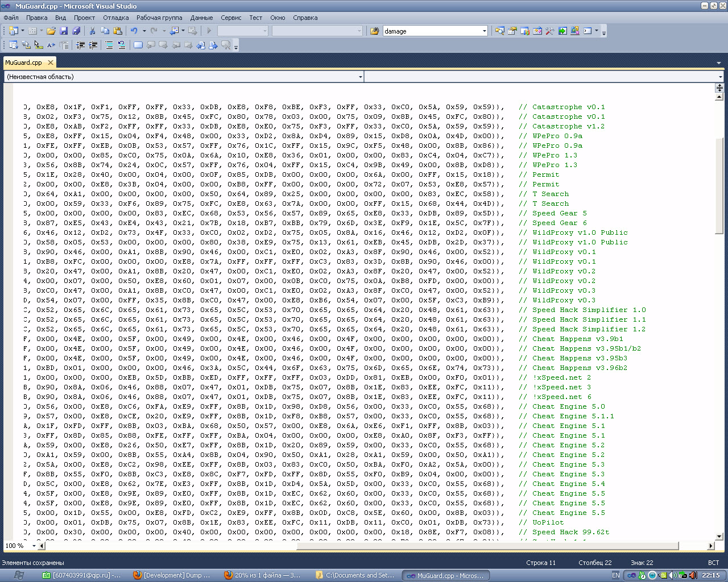This screenshot has height=582, width=728.
Task: Click the Undo arrow icon
Action: (x=134, y=31)
